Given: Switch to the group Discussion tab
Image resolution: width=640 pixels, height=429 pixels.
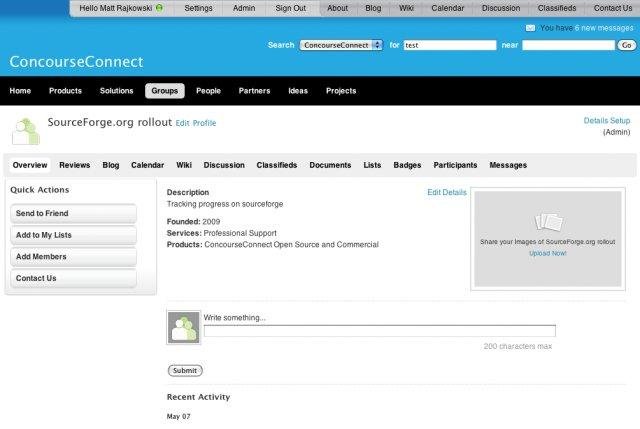Looking at the screenshot, I should click(x=224, y=165).
